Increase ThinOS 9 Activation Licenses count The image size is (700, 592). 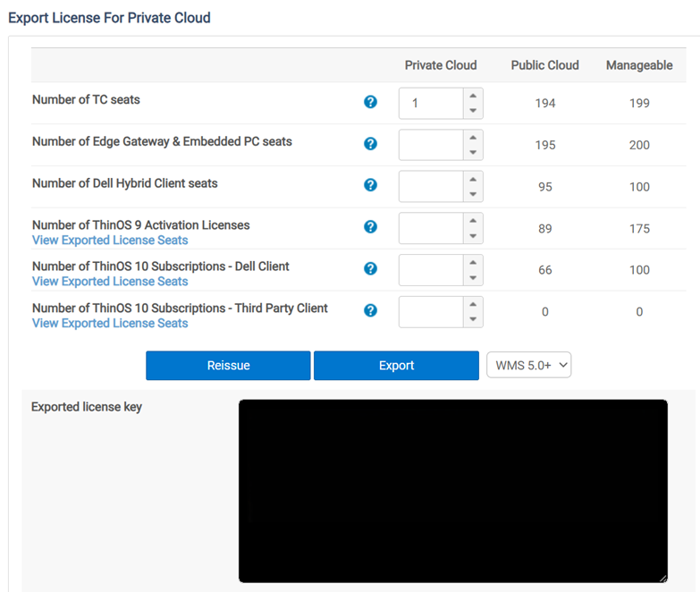[x=473, y=220]
